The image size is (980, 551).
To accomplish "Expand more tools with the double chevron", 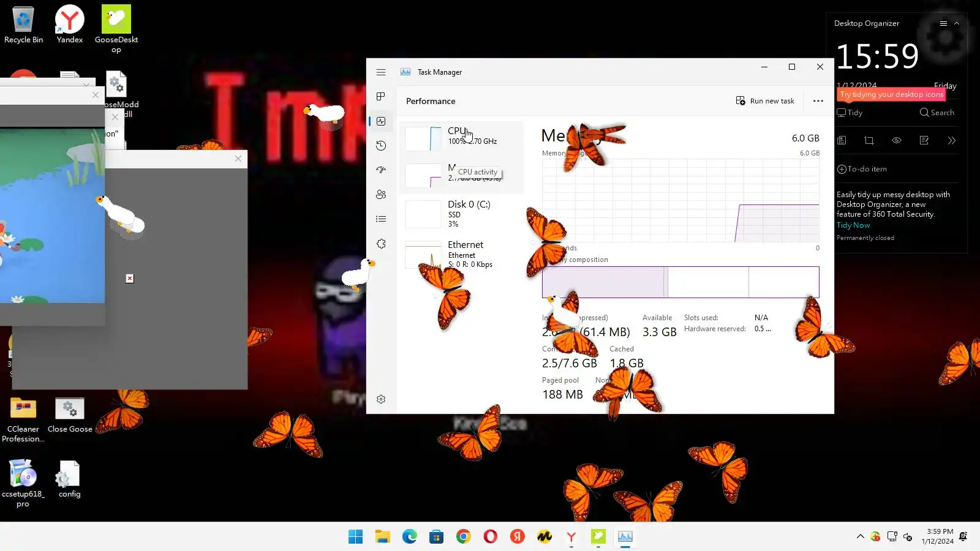I will [951, 140].
